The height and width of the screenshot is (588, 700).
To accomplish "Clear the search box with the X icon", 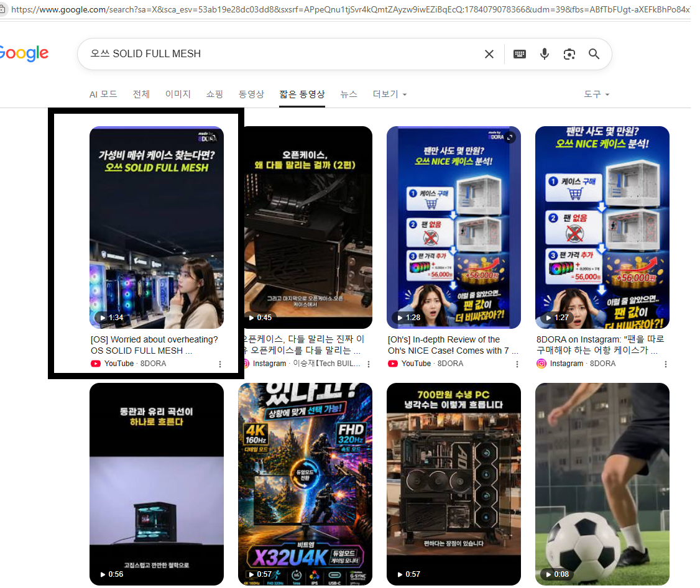I will (x=489, y=54).
